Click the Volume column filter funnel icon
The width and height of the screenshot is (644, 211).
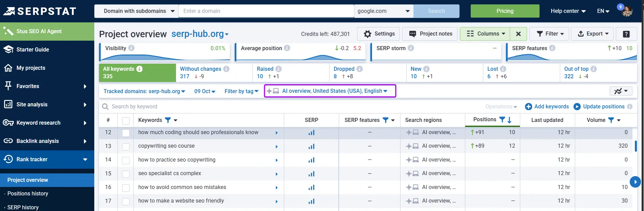[611, 120]
